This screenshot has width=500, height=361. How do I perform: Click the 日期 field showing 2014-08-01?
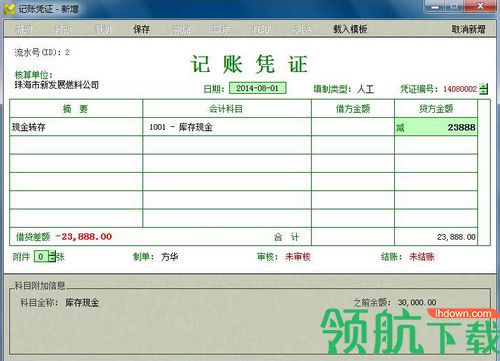(257, 88)
